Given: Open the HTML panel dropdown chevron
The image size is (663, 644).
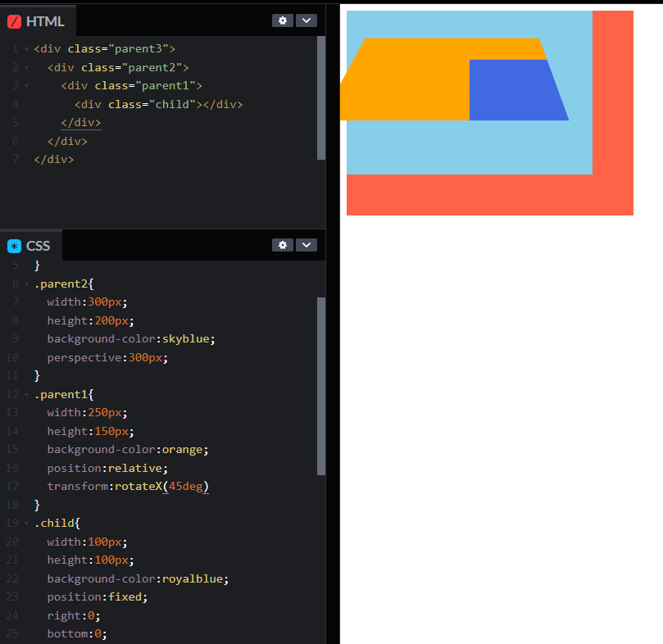Looking at the screenshot, I should [x=307, y=20].
